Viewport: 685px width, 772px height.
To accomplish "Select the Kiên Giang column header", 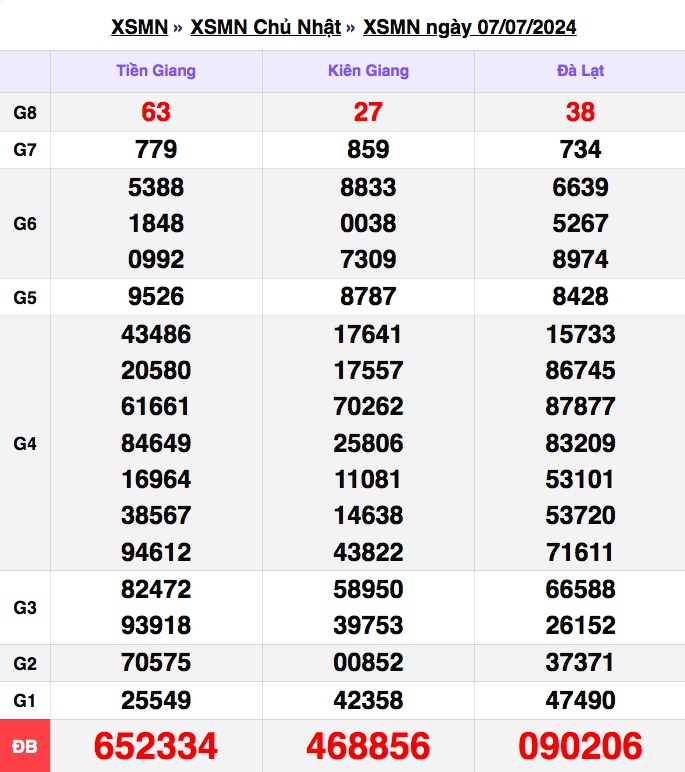I will pos(368,71).
